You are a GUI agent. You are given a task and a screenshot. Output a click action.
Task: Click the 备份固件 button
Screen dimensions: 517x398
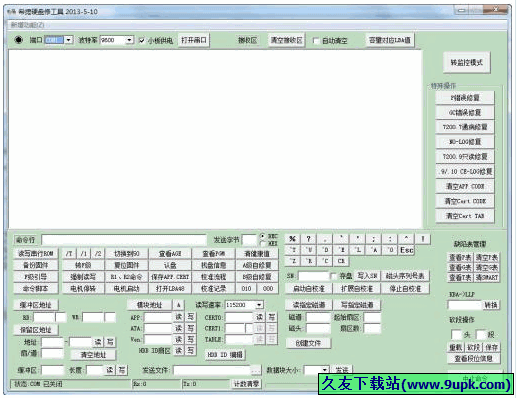(36, 265)
